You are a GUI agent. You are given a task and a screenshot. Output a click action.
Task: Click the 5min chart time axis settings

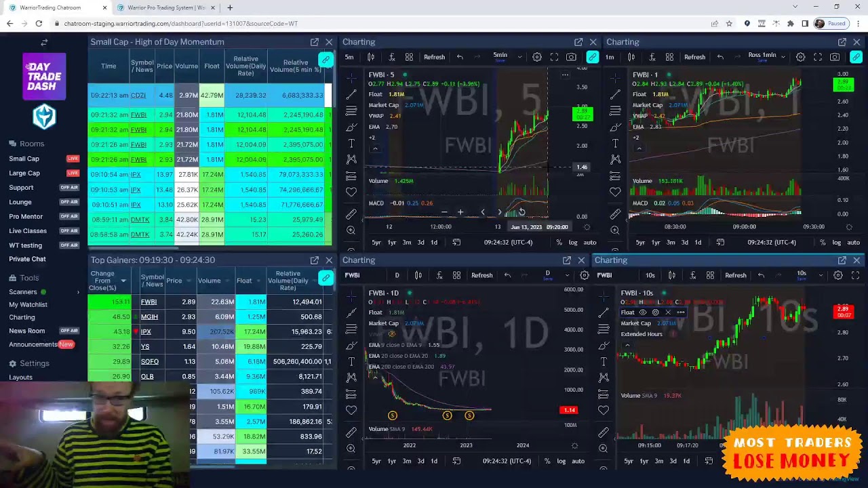pos(587,227)
